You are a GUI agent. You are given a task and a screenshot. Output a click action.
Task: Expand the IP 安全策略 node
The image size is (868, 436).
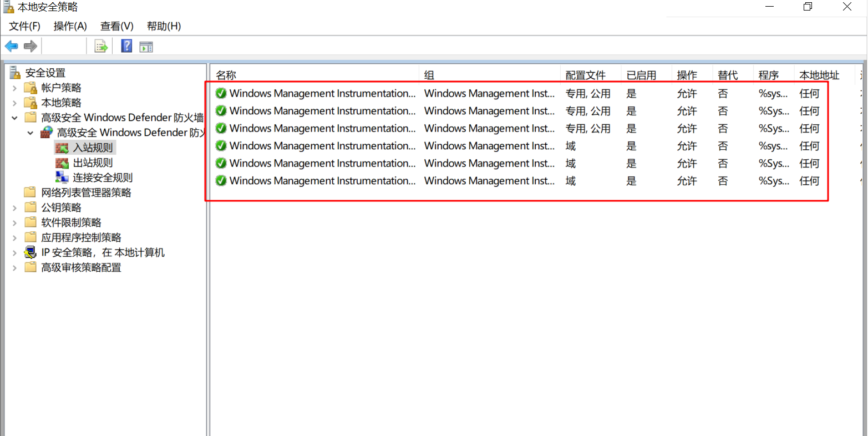15,252
